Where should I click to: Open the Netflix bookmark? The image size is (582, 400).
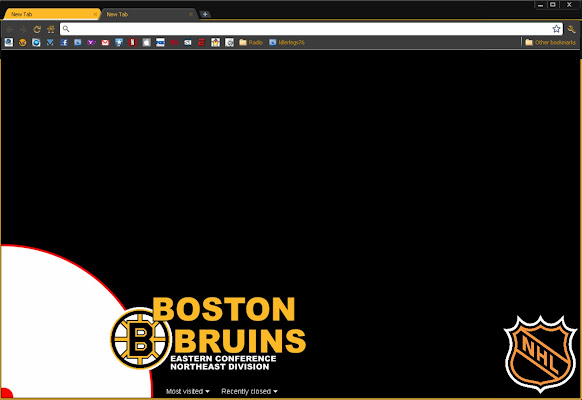(133, 42)
